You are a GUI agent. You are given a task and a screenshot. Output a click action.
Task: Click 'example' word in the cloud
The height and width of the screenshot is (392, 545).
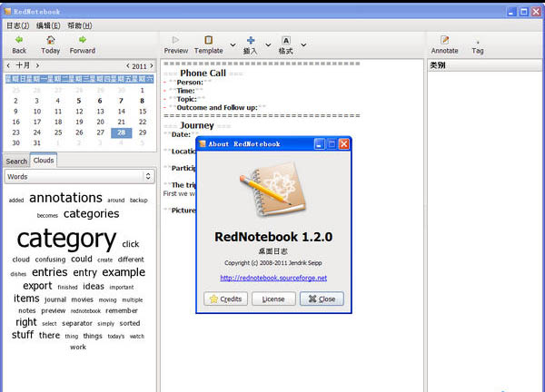coord(124,272)
